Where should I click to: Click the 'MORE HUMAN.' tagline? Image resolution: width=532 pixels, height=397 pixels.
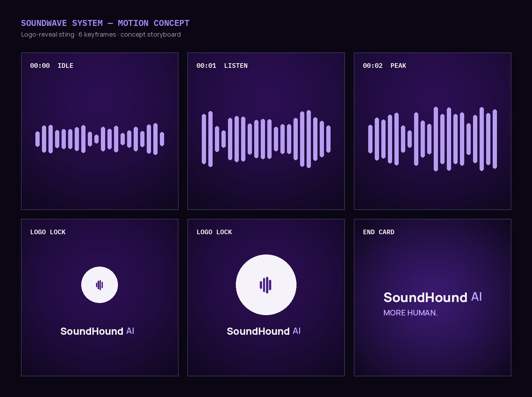point(410,313)
